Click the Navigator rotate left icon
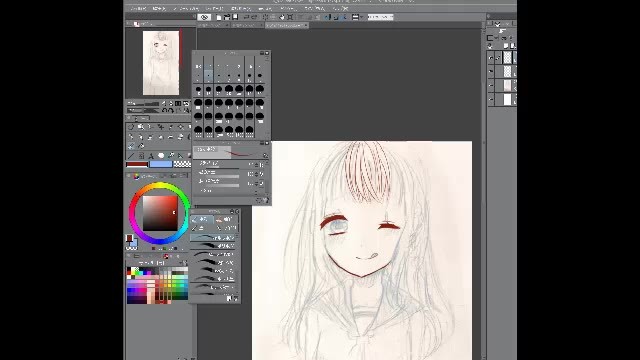The height and width of the screenshot is (360, 640). click(x=164, y=110)
